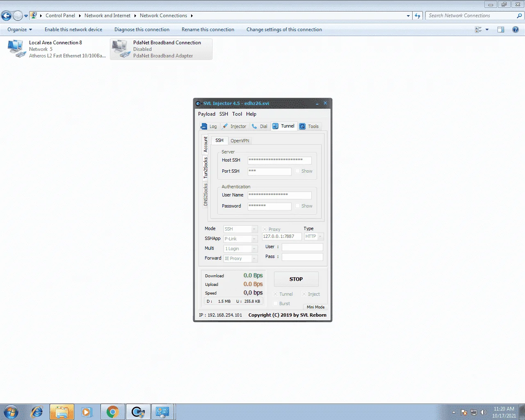525x420 pixels.
Task: Select the Local Area Connection 8 adapter icon
Action: pos(17,49)
